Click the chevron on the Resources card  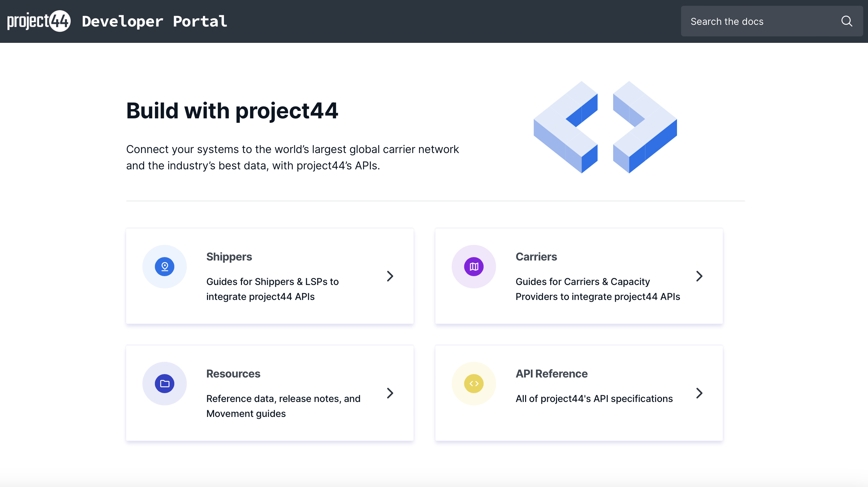tap(390, 393)
